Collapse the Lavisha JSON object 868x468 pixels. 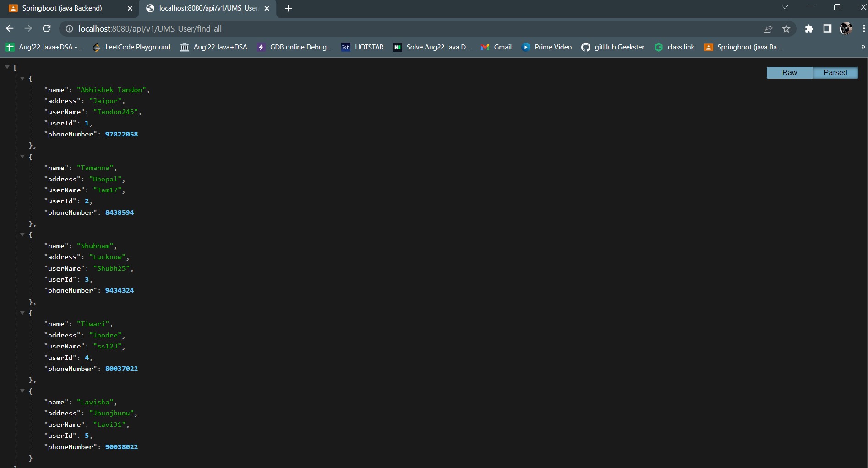pos(22,391)
